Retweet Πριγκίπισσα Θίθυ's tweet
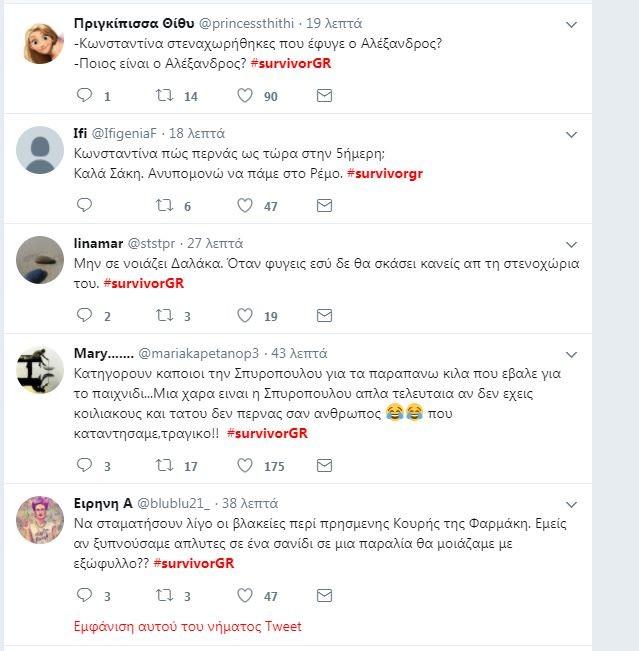639x651 pixels. (x=164, y=96)
